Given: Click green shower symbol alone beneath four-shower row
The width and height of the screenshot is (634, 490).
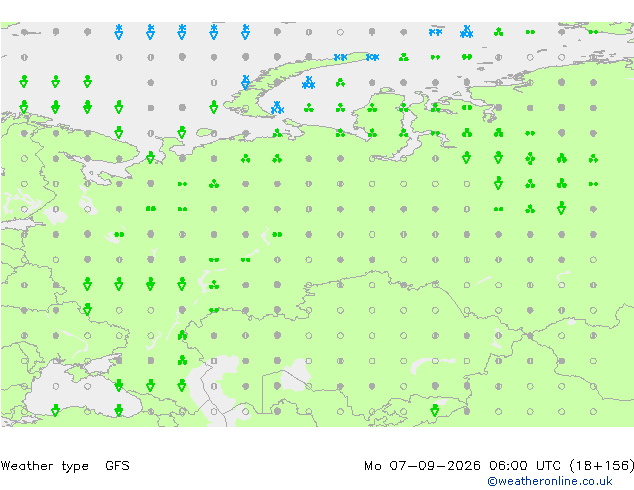Looking at the screenshot, I should click(87, 310).
